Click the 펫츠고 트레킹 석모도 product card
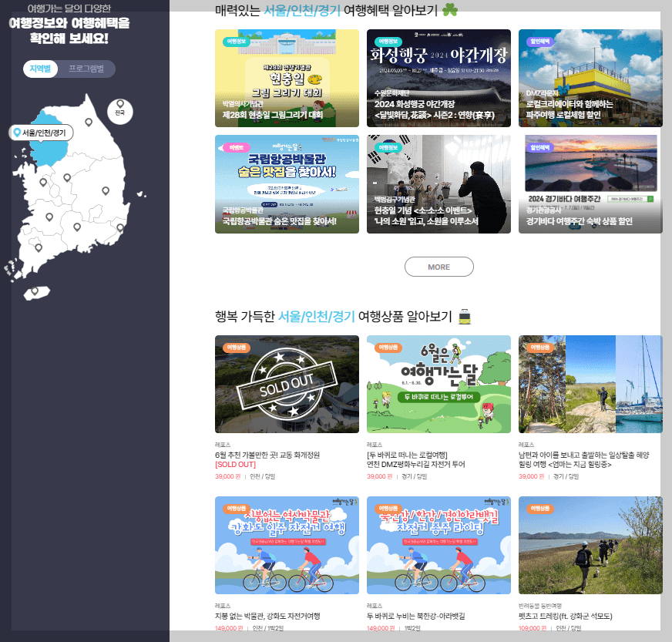 (590, 546)
